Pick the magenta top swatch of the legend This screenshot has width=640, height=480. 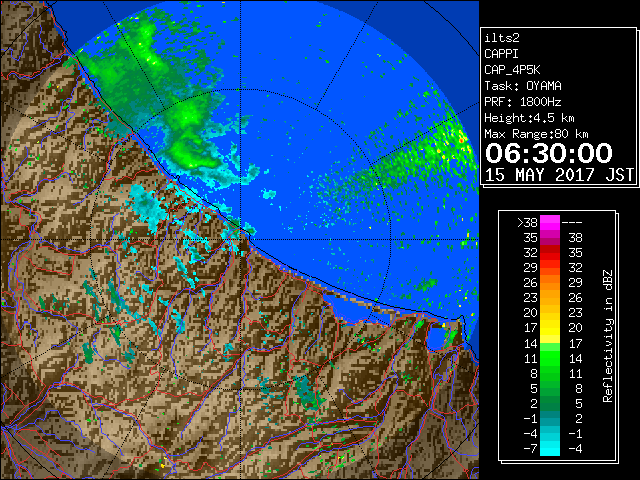(x=550, y=223)
